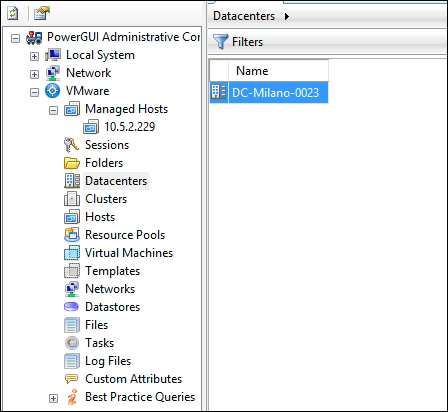Image resolution: width=448 pixels, height=412 pixels.
Task: Click the DC-Milano-0023 row datacenter icon
Action: tap(219, 92)
